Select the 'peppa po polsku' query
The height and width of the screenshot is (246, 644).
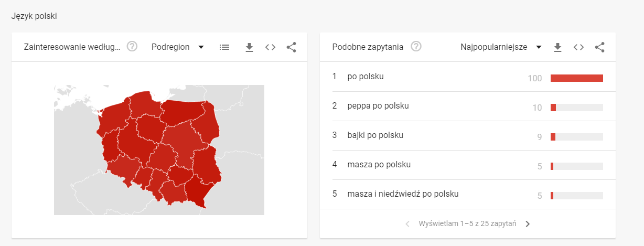pos(378,106)
